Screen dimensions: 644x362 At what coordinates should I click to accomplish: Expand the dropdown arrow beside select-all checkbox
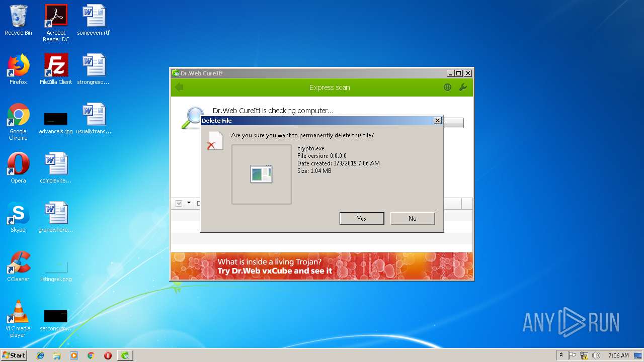click(x=189, y=203)
